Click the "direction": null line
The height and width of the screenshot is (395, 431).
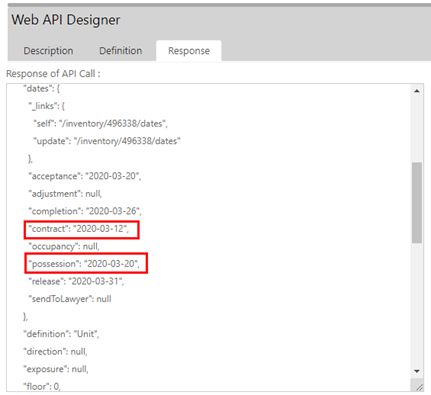click(x=55, y=351)
